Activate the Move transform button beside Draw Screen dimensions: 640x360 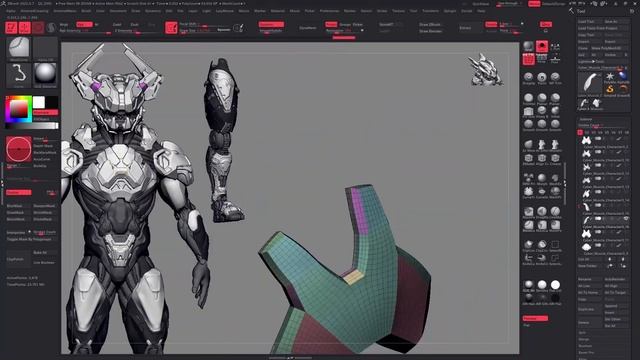(38, 27)
